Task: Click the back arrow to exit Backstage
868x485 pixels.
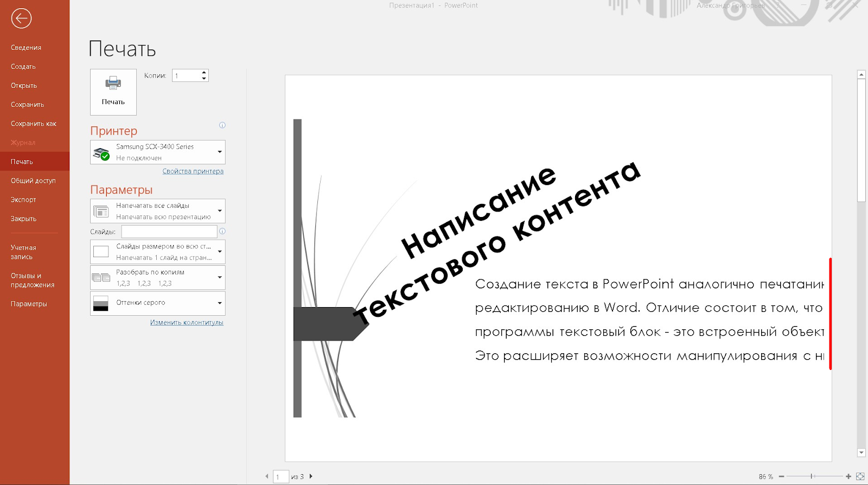Action: pyautogui.click(x=21, y=18)
